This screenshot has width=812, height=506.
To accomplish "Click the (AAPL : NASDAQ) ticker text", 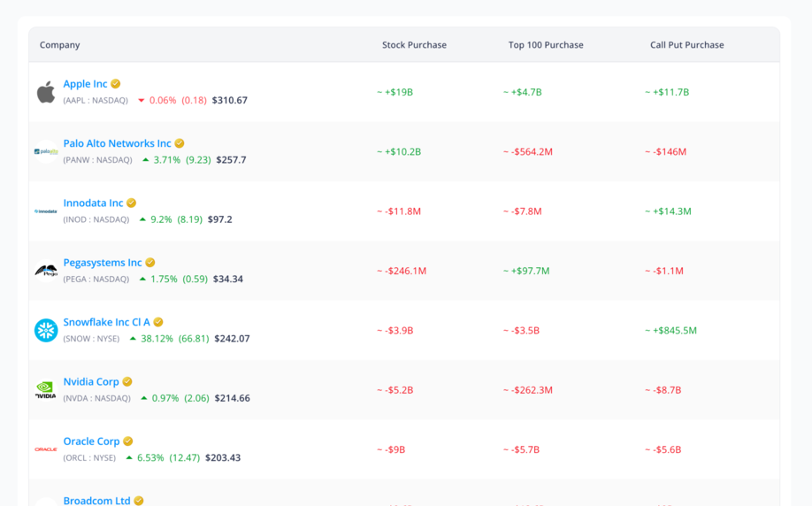I will coord(96,101).
